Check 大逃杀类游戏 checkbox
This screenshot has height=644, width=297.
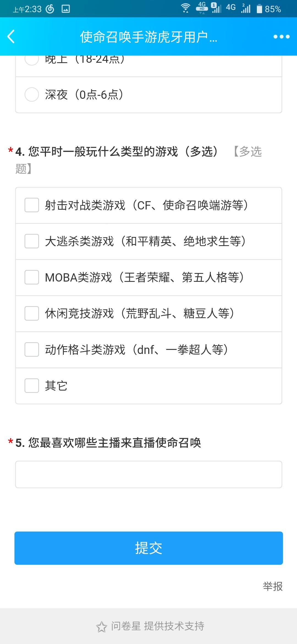(32, 241)
